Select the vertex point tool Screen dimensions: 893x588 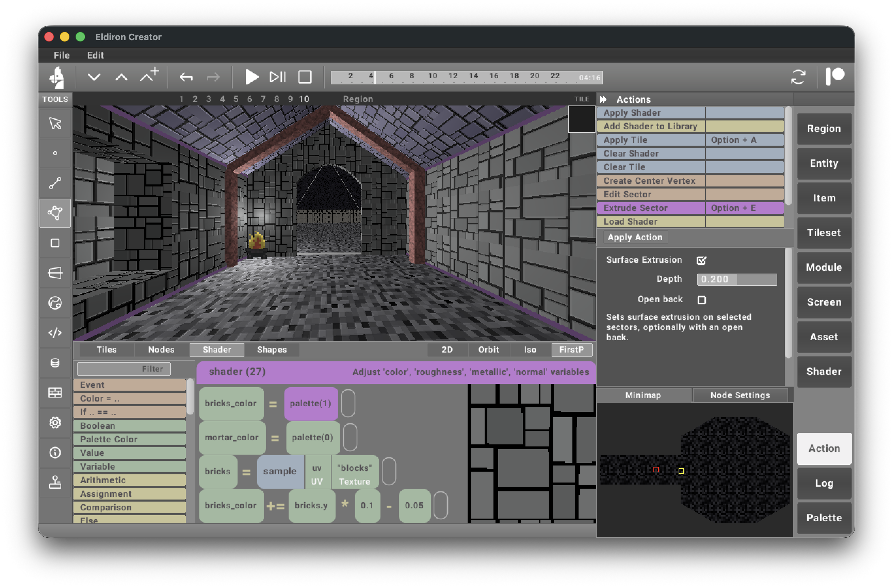click(55, 153)
